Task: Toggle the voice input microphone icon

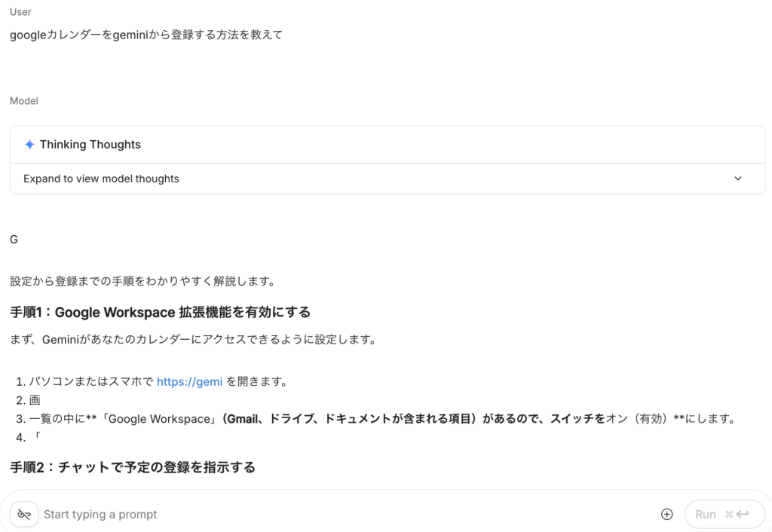Action: (23, 514)
